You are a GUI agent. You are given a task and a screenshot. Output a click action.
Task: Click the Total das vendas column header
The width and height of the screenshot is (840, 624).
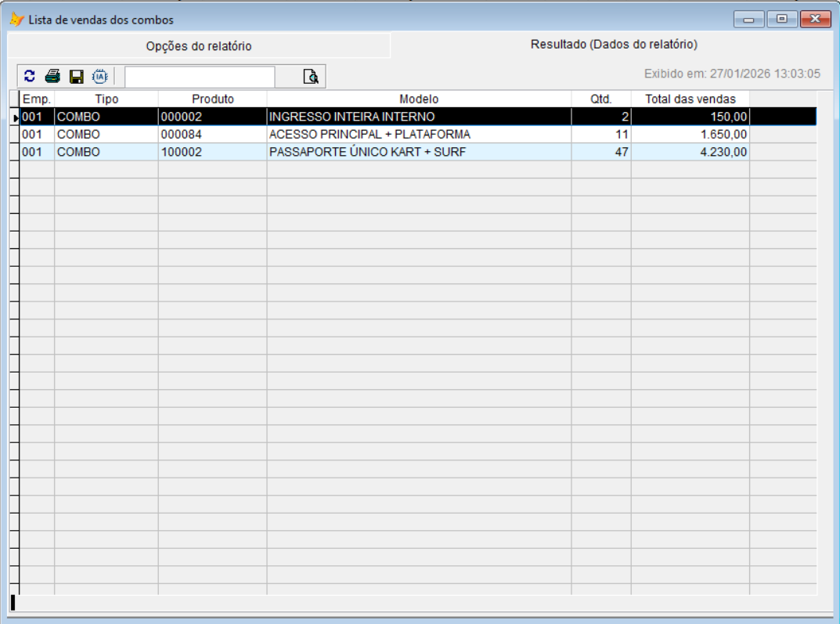(690, 99)
